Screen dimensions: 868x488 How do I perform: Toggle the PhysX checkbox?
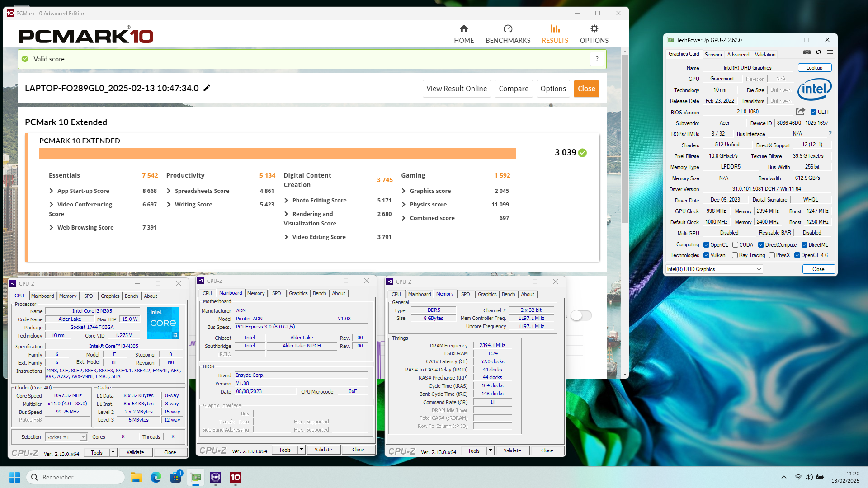click(x=772, y=255)
